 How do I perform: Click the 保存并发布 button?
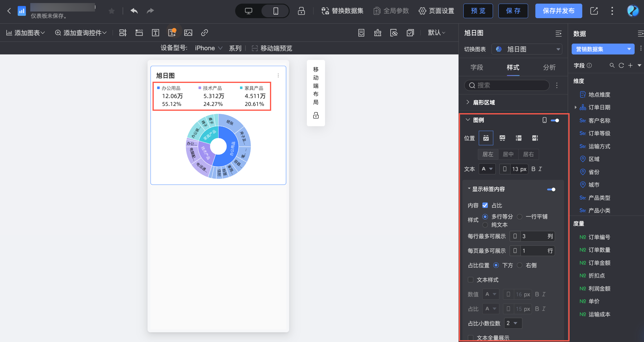tap(558, 11)
